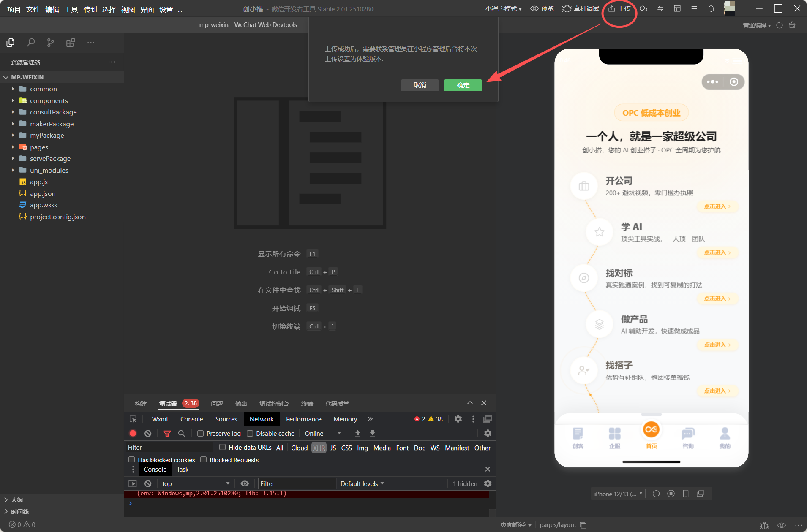Toggle the network filter funnel icon
This screenshot has width=807, height=532.
click(167, 433)
